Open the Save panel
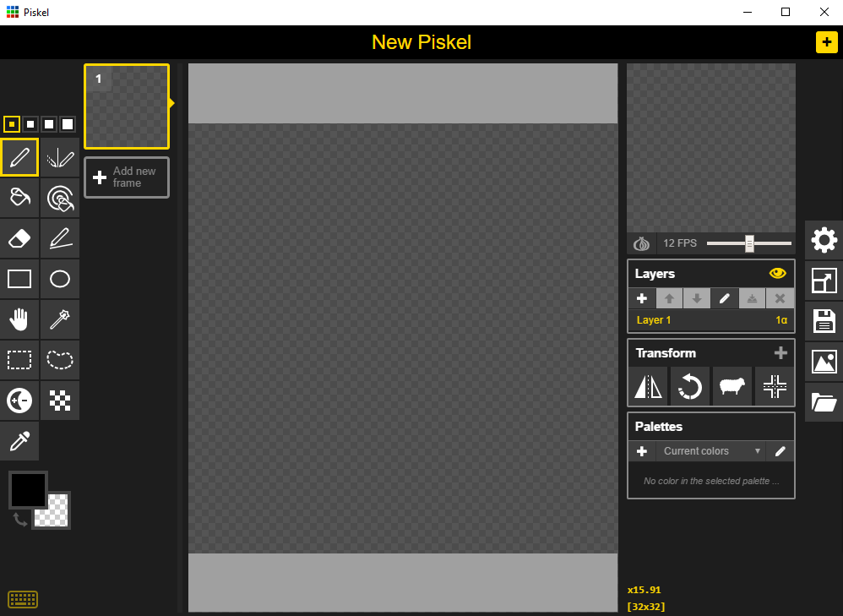 824,321
